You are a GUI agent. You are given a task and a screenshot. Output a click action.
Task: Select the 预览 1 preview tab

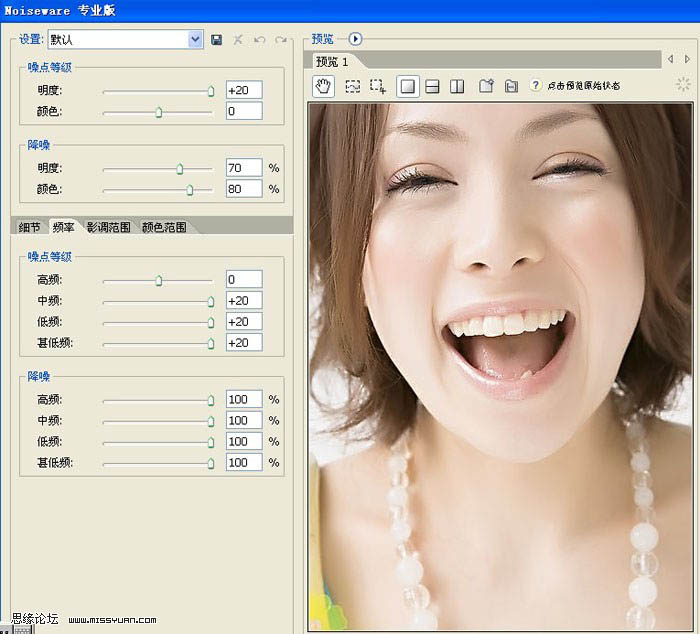(x=331, y=62)
